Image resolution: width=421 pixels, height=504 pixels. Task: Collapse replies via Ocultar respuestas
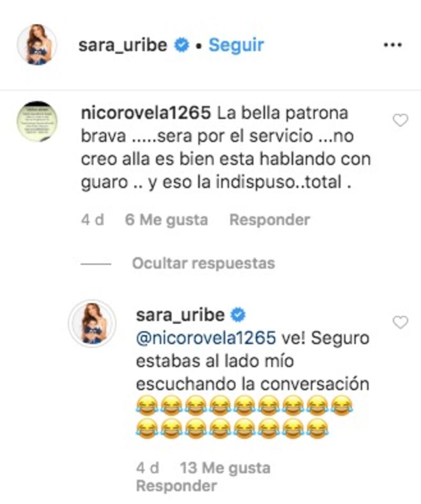click(x=204, y=263)
